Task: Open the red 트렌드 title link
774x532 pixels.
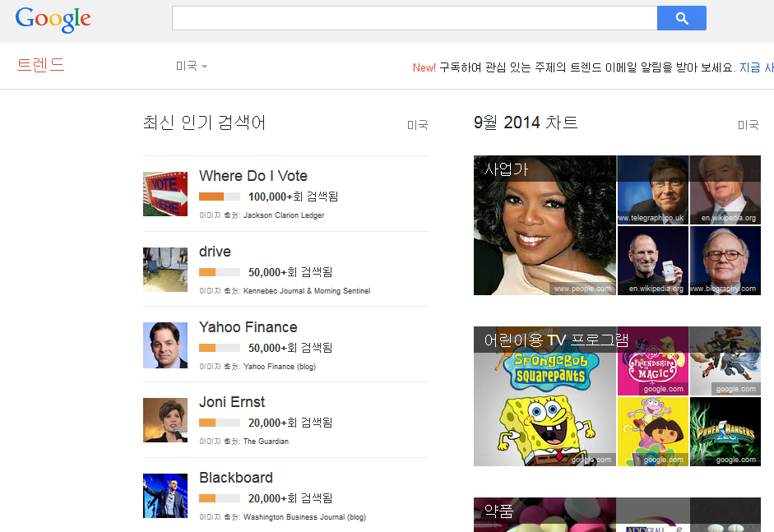Action: coord(40,65)
